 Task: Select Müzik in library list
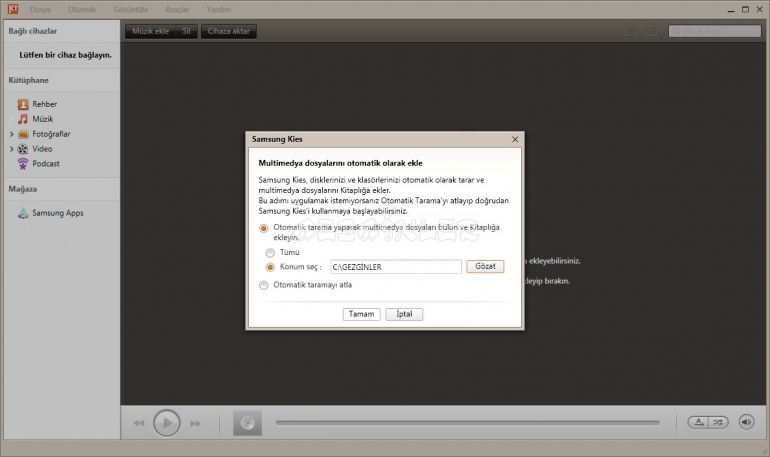tap(43, 119)
